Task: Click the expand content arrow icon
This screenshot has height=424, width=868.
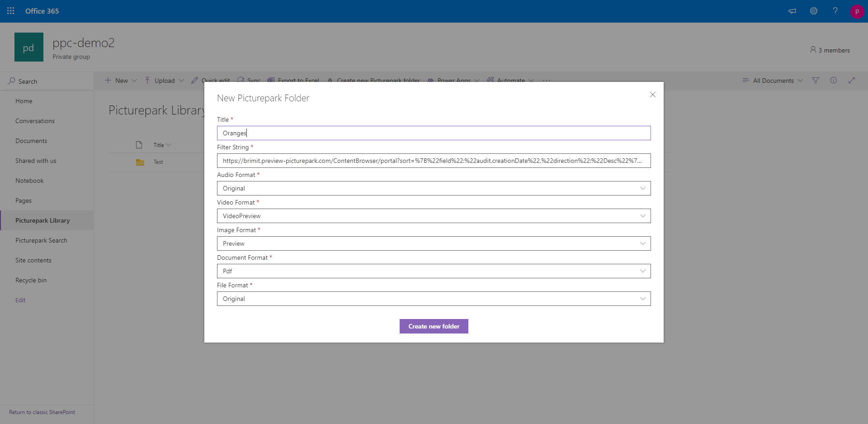Action: (852, 80)
